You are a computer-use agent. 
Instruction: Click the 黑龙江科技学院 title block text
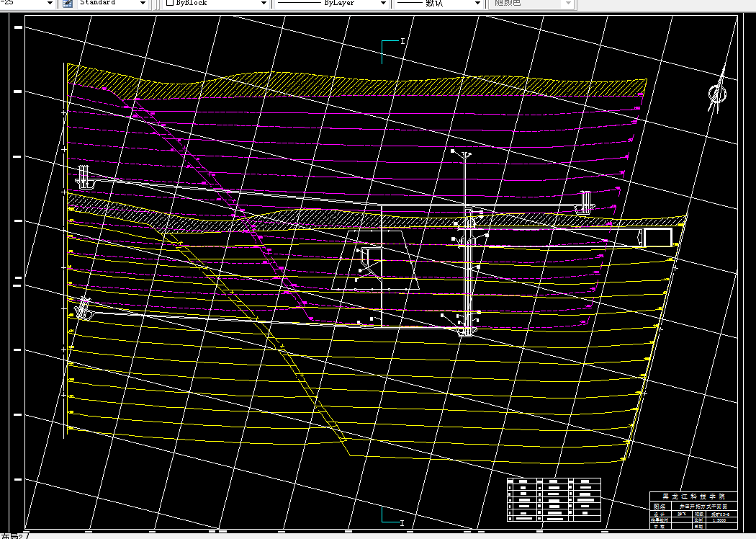point(693,496)
